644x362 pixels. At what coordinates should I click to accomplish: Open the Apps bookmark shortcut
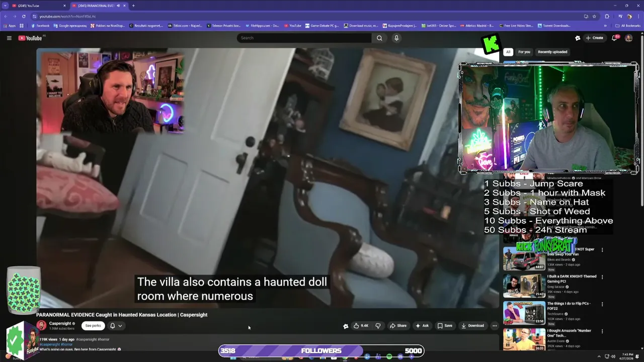click(x=10, y=26)
